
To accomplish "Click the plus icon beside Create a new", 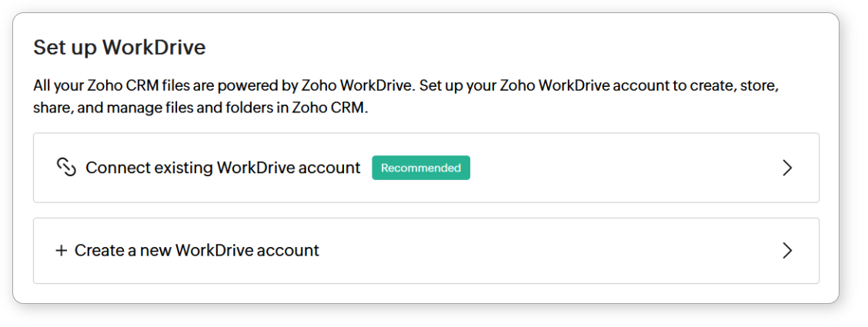I will coord(62,251).
